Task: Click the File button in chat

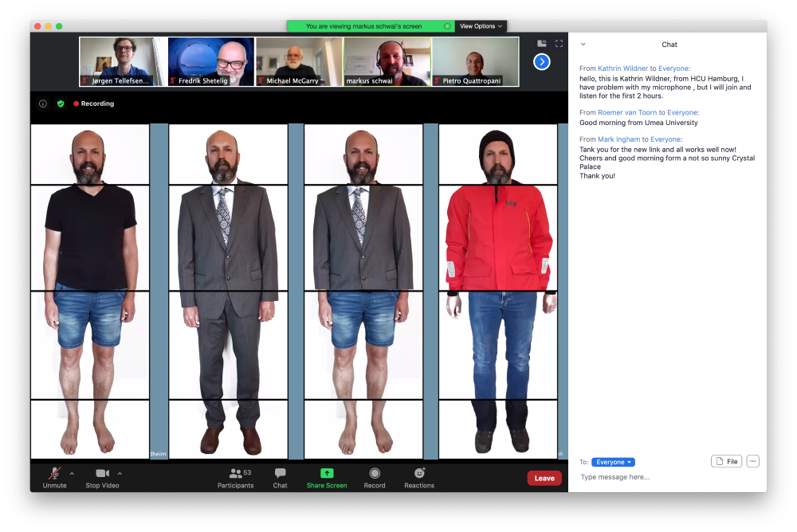Action: click(x=727, y=461)
